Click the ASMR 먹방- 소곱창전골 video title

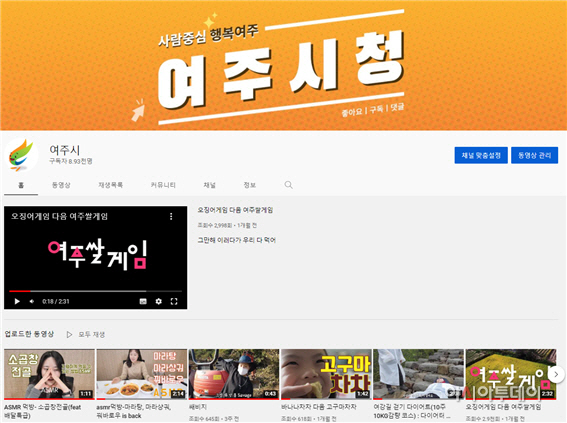tap(43, 411)
